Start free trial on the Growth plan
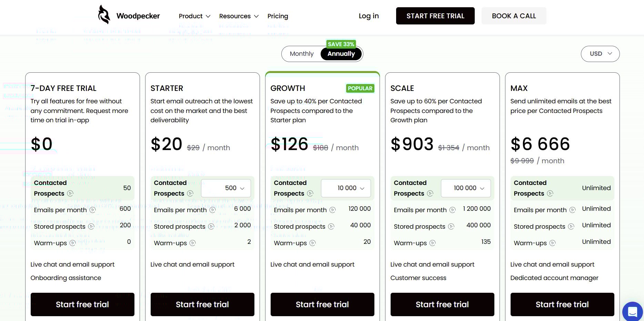 [322, 304]
